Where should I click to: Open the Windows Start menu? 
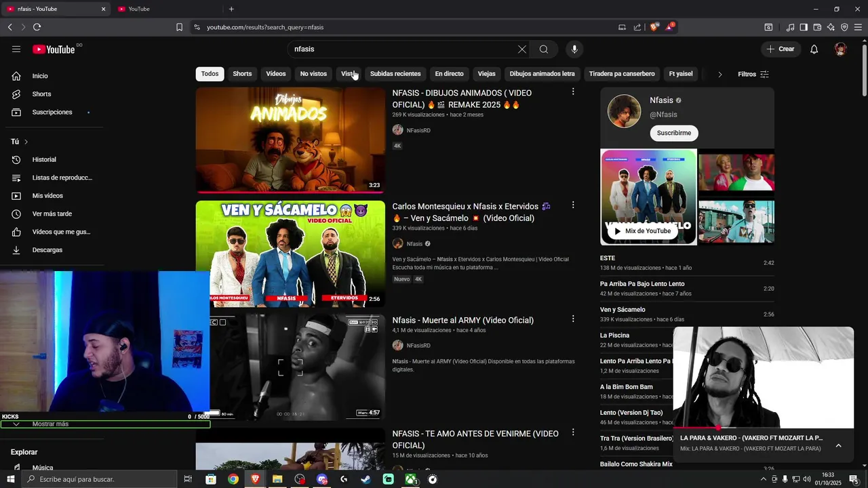pos(10,479)
